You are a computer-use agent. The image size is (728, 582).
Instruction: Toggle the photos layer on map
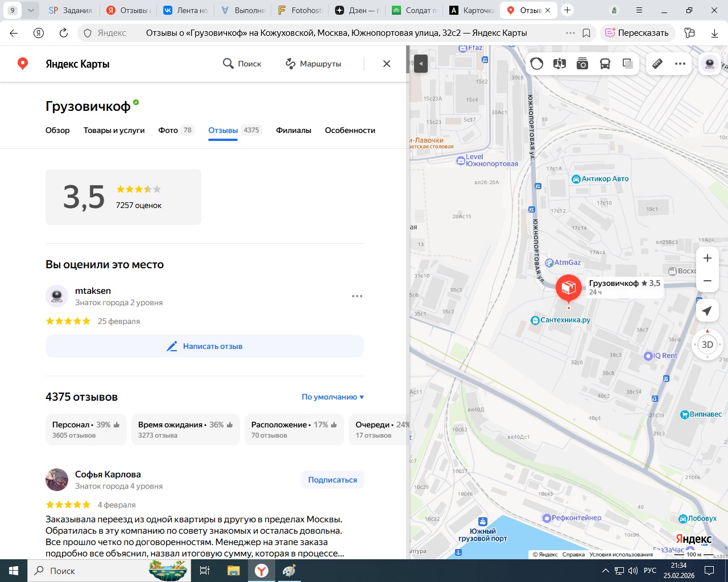(582, 64)
